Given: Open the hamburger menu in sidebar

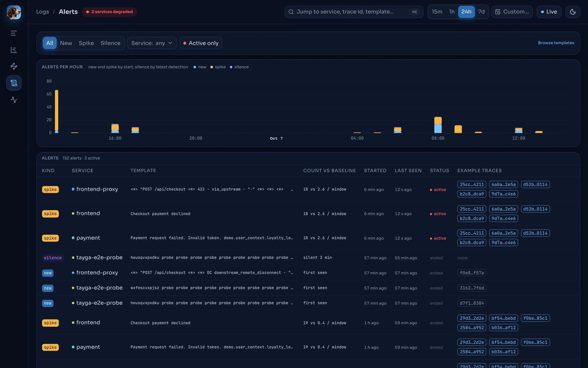Looking at the screenshot, I should click(x=14, y=33).
